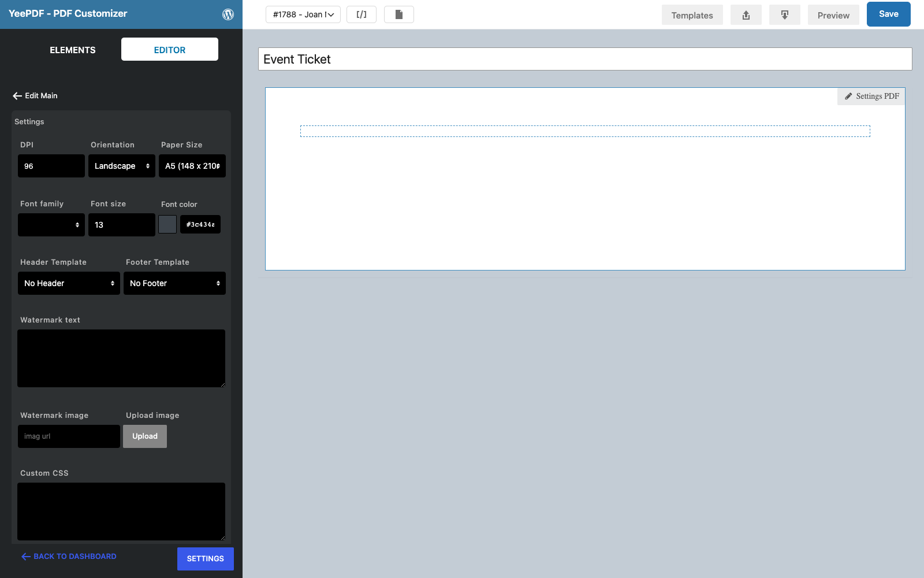Open the order #1788 - Joan dropdown
Screen dimensions: 924x578
pyautogui.click(x=303, y=14)
